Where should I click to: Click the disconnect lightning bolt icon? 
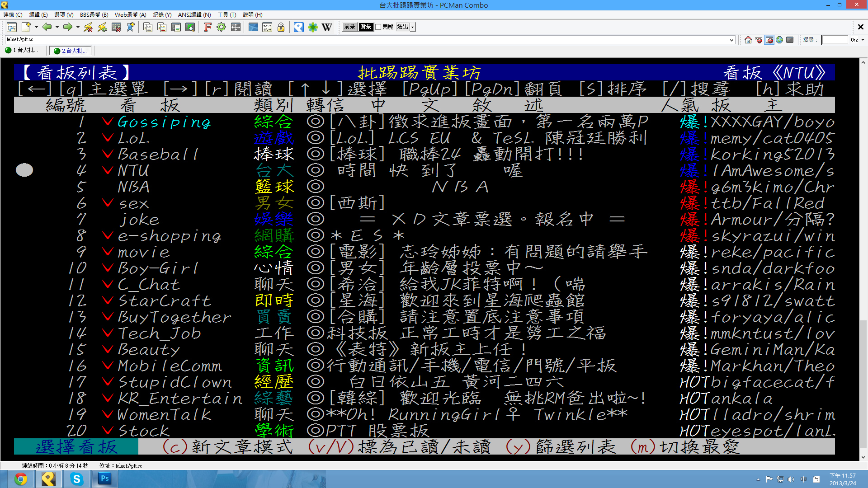click(x=88, y=27)
